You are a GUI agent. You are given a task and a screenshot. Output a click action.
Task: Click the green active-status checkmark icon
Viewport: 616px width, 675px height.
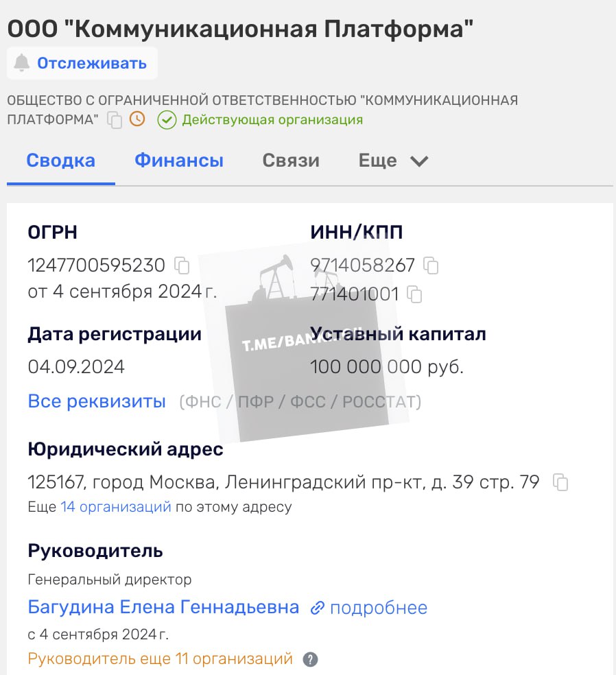pyautogui.click(x=167, y=119)
